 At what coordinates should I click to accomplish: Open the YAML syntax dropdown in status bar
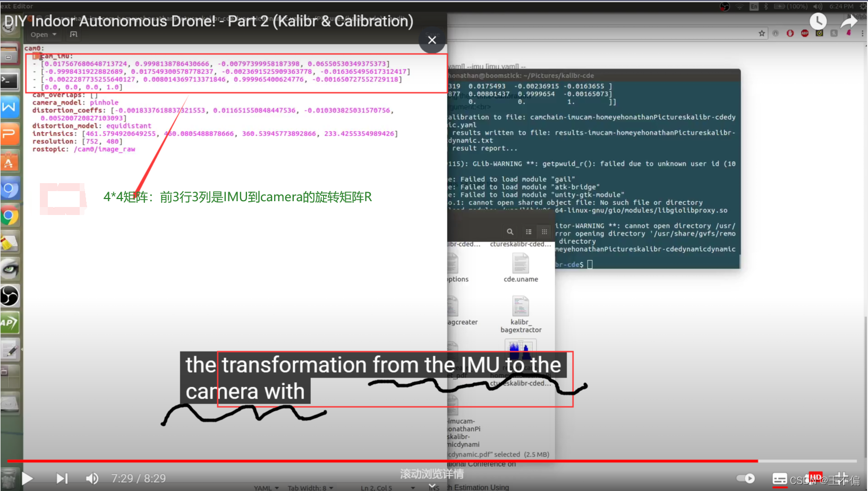pyautogui.click(x=266, y=487)
